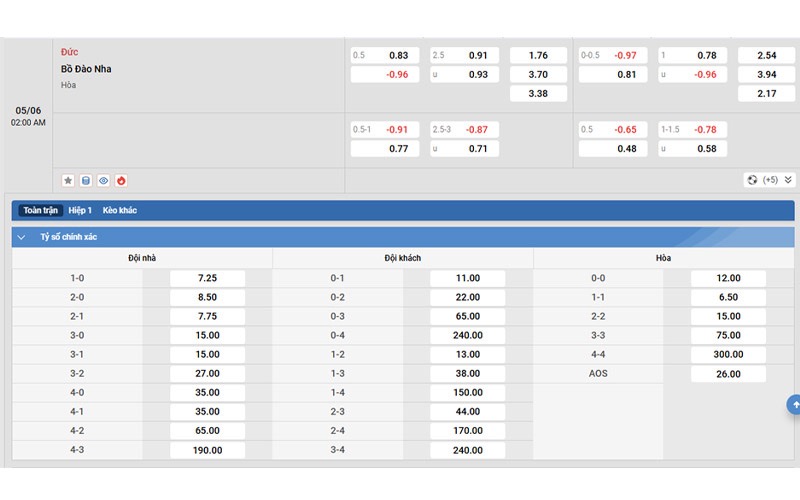Select 0-1 away score odds 11.00
Viewport: 800px width, 500px height.
click(467, 278)
